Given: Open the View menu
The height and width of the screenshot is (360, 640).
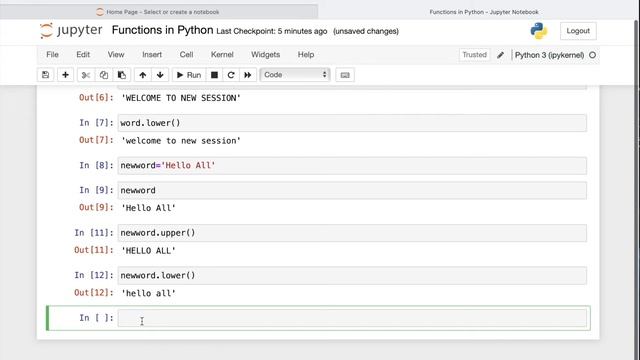Looking at the screenshot, I should 116,54.
